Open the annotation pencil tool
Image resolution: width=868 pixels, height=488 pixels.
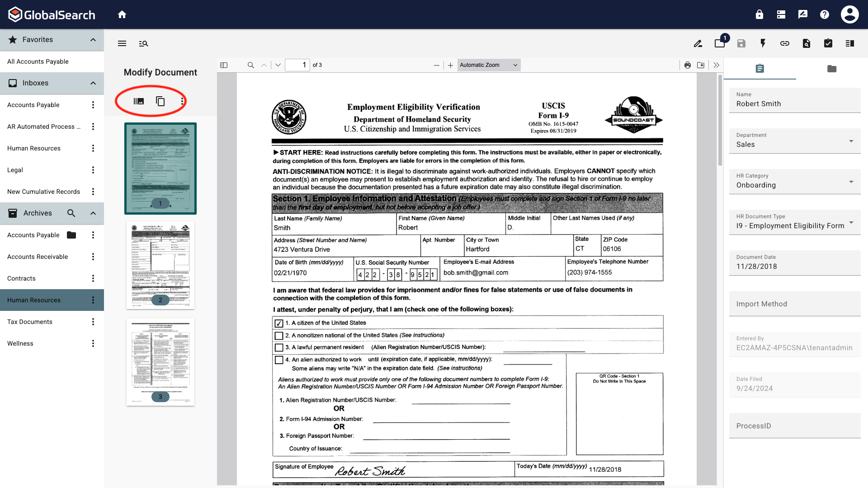698,43
